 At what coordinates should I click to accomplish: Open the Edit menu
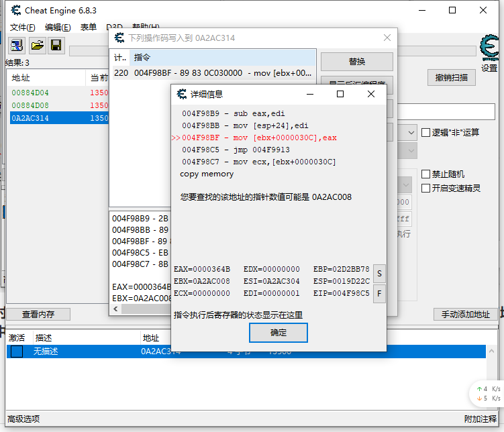coord(58,28)
